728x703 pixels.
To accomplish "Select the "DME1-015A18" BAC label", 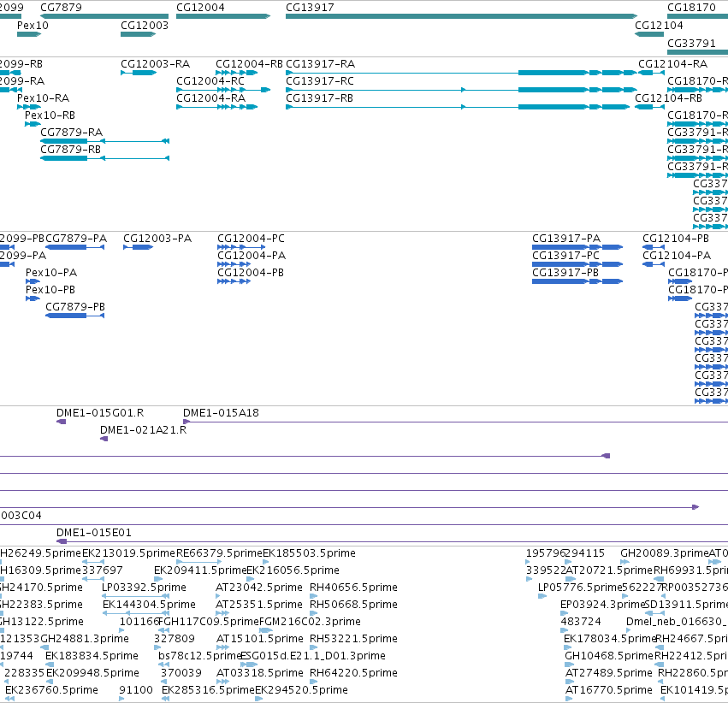I will pyautogui.click(x=221, y=412).
